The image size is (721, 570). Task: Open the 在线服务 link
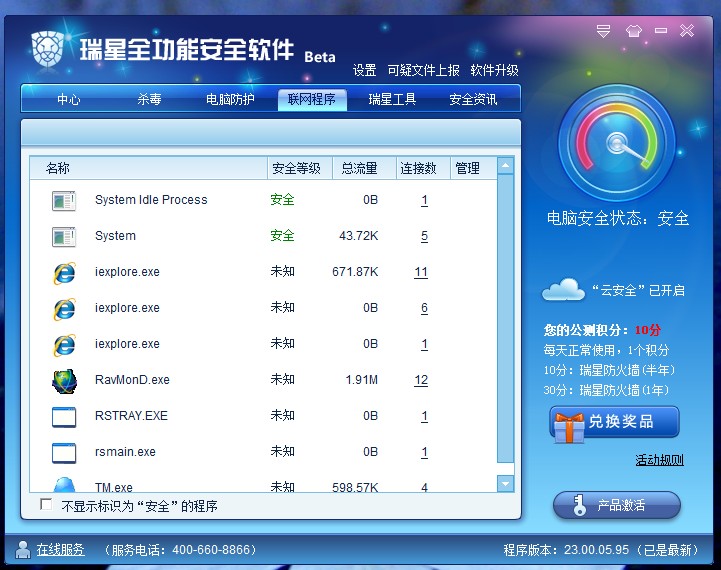click(x=61, y=549)
